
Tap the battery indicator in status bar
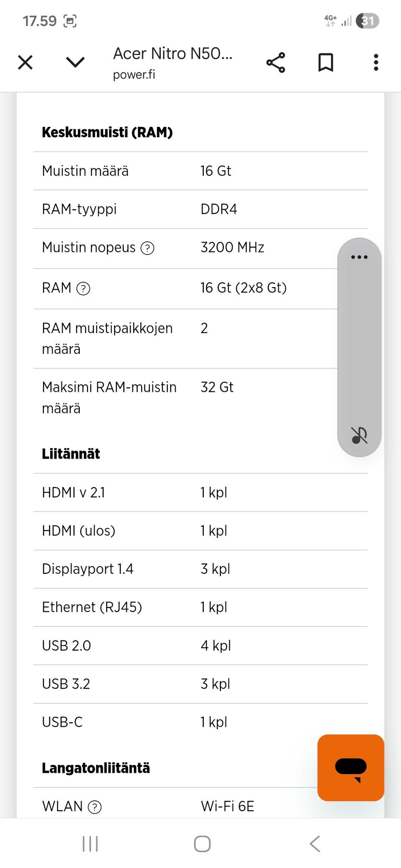click(x=368, y=21)
